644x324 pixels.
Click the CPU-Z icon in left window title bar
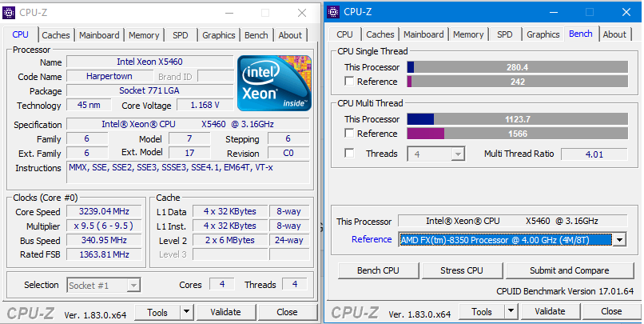coord(9,12)
